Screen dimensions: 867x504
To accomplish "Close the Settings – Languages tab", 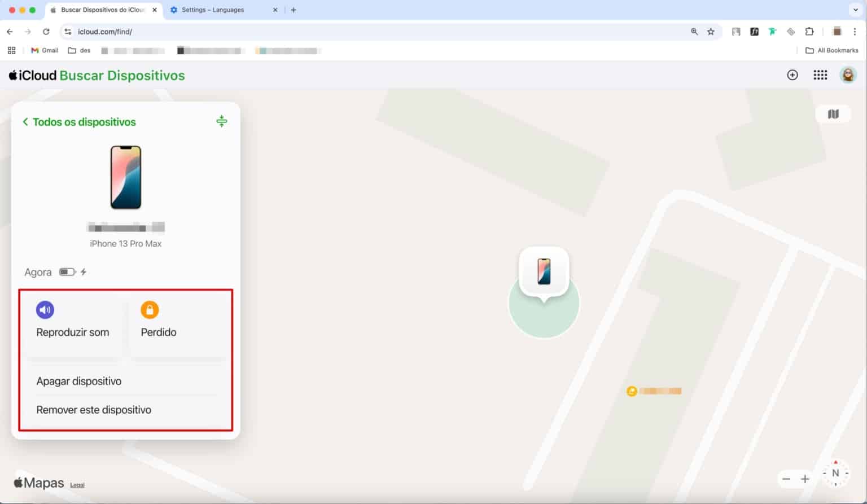I will pos(275,10).
